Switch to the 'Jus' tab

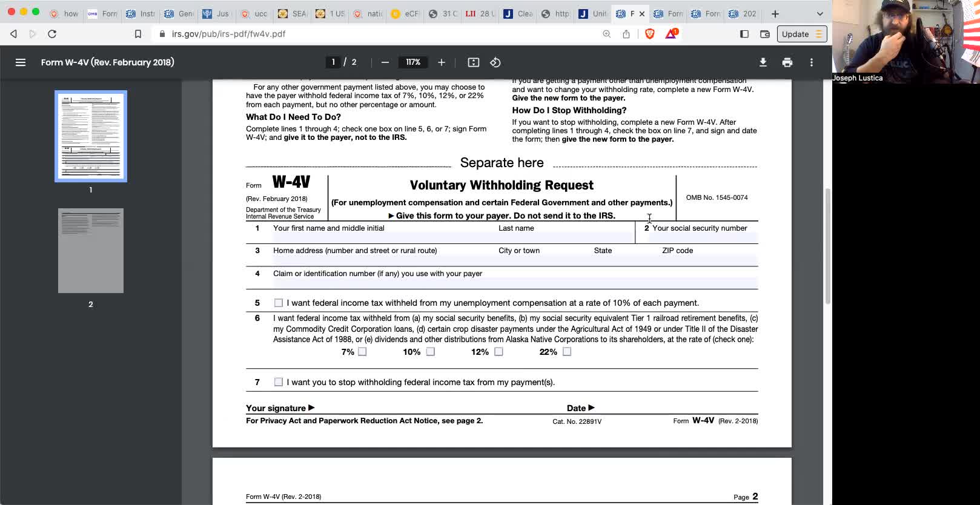click(x=217, y=13)
